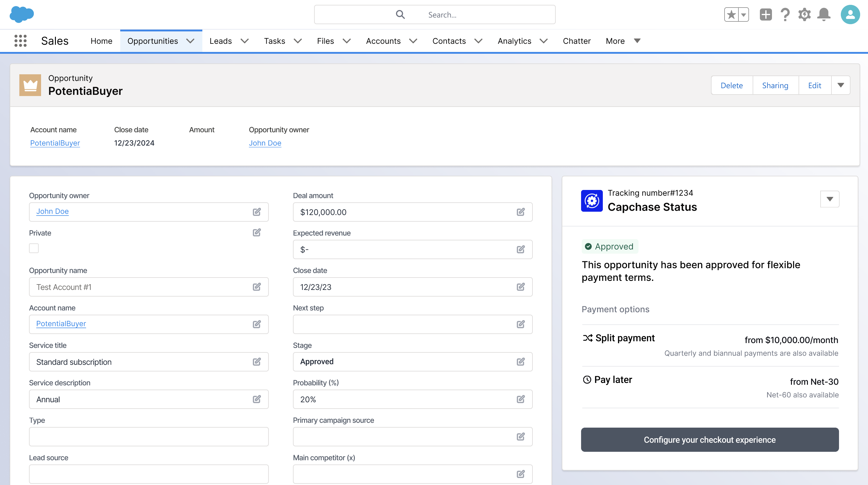This screenshot has width=868, height=485.
Task: Open the App Launcher grid icon
Action: [21, 41]
